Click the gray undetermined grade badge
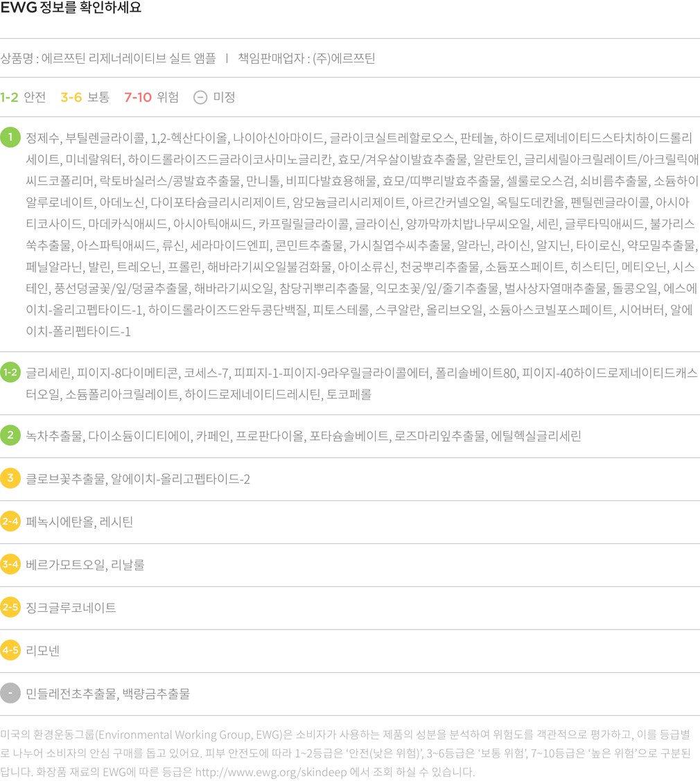Image resolution: width=700 pixels, height=781 pixels. click(x=10, y=693)
